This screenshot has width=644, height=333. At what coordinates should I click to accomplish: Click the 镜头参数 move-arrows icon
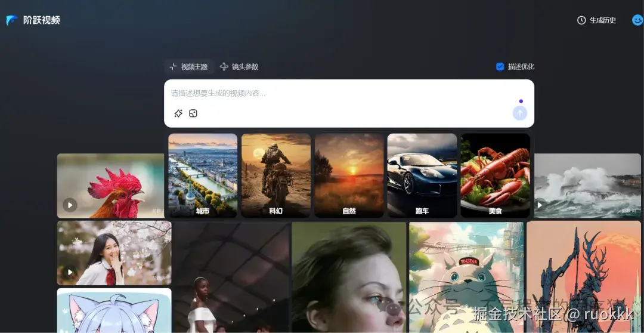pos(224,67)
